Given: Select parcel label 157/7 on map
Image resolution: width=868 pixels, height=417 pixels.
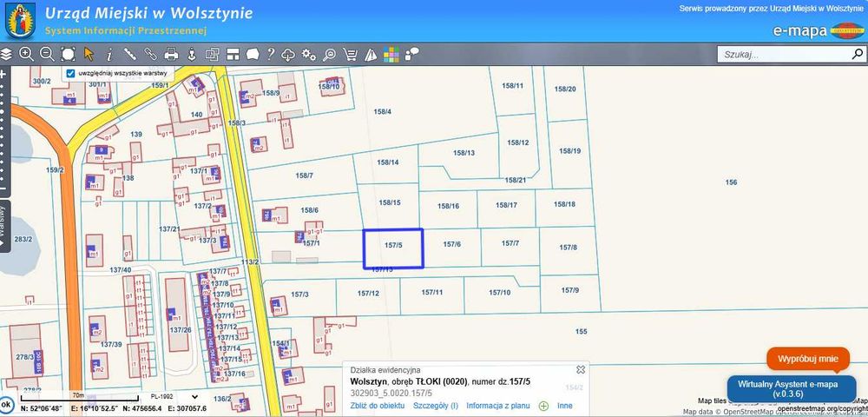Looking at the screenshot, I should (x=510, y=243).
